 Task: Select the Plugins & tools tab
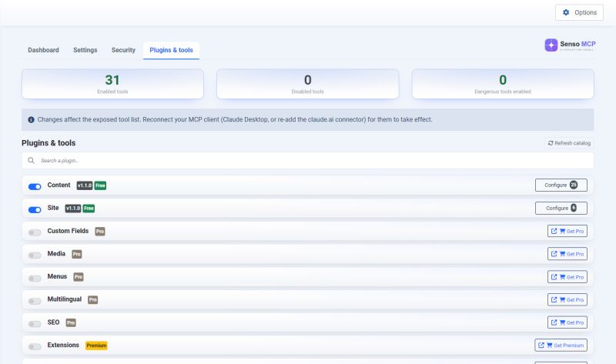[x=171, y=50]
